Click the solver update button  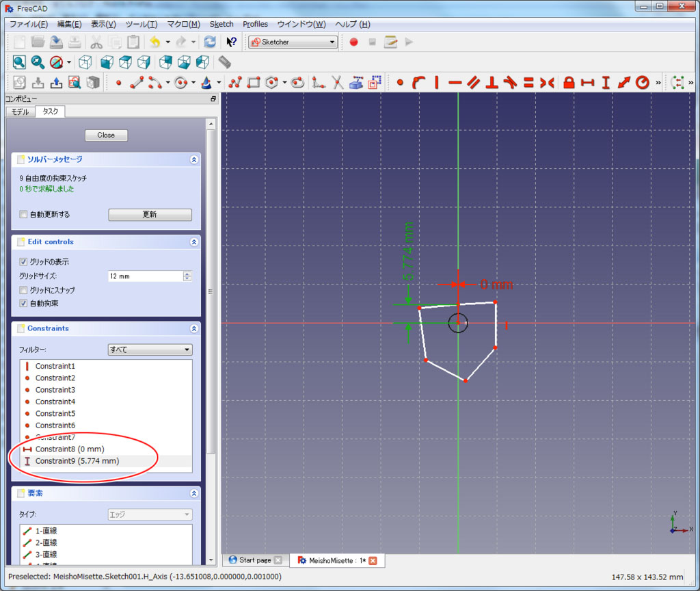(150, 215)
